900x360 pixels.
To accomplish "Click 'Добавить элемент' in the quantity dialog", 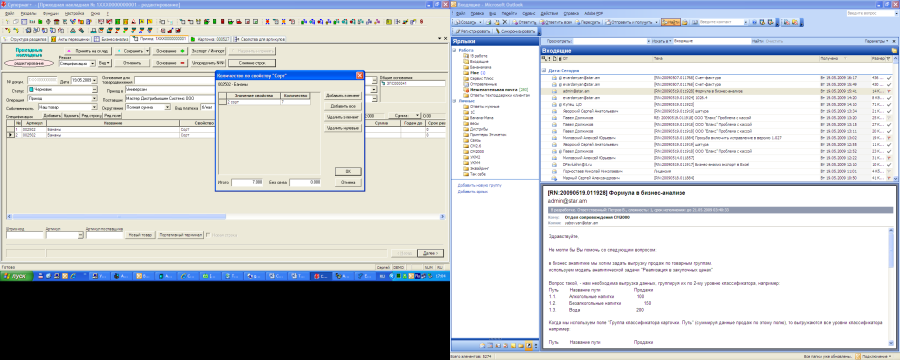I will [x=342, y=95].
